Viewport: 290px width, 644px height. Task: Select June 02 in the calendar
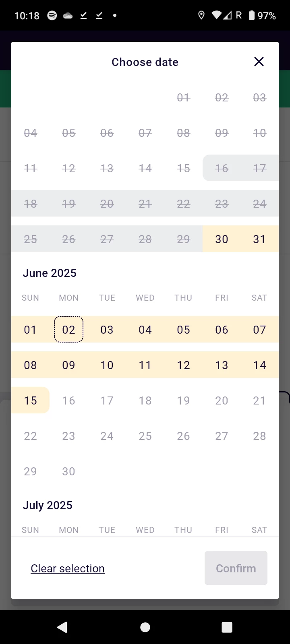pyautogui.click(x=68, y=330)
